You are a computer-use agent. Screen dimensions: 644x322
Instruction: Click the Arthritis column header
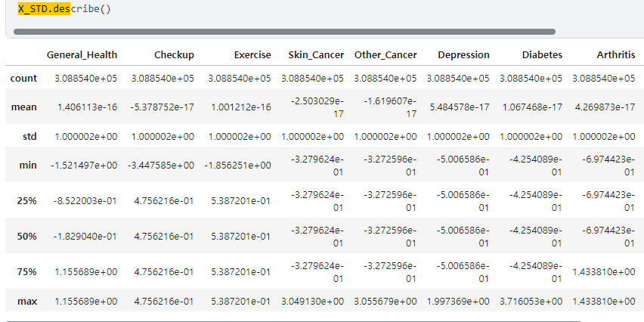[x=616, y=55]
